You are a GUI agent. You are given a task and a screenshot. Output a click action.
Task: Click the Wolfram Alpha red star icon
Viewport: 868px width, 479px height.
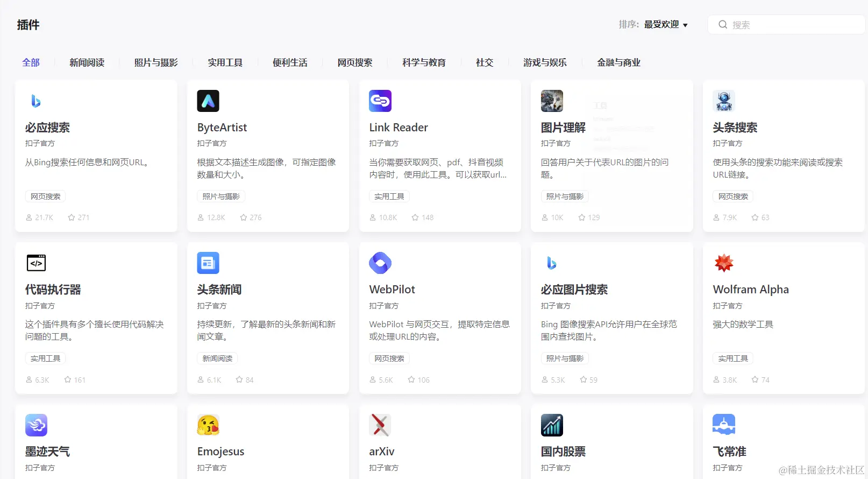pos(724,263)
